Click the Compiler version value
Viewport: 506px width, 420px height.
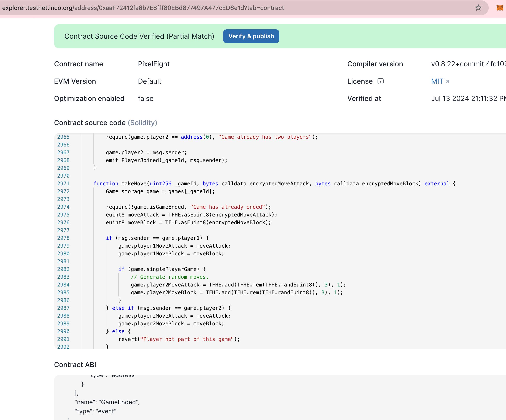tap(468, 64)
